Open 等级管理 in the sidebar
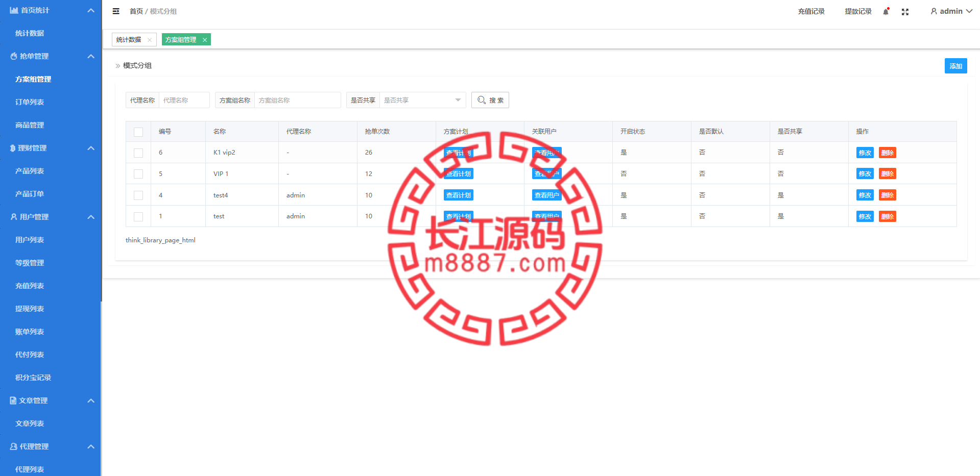 point(30,263)
